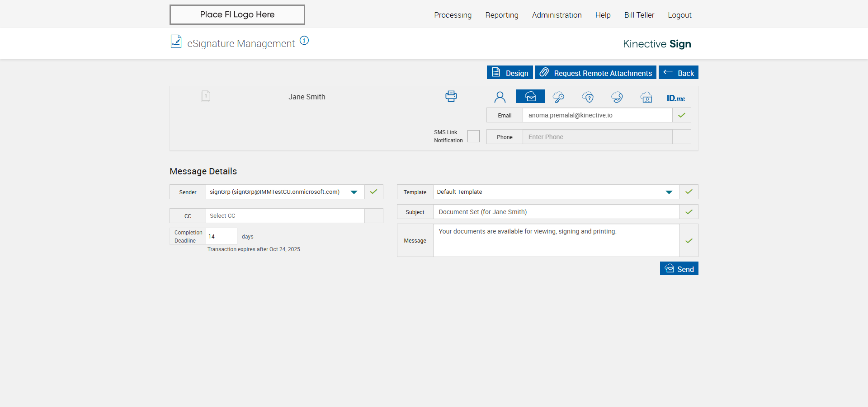
Task: Click into the Enter Phone field
Action: [597, 137]
